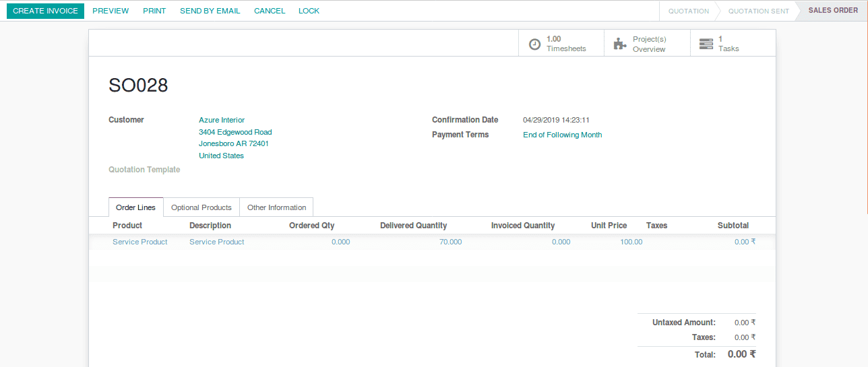Click the bold Total amount 0.00 ₹
The width and height of the screenshot is (868, 367).
click(x=742, y=354)
